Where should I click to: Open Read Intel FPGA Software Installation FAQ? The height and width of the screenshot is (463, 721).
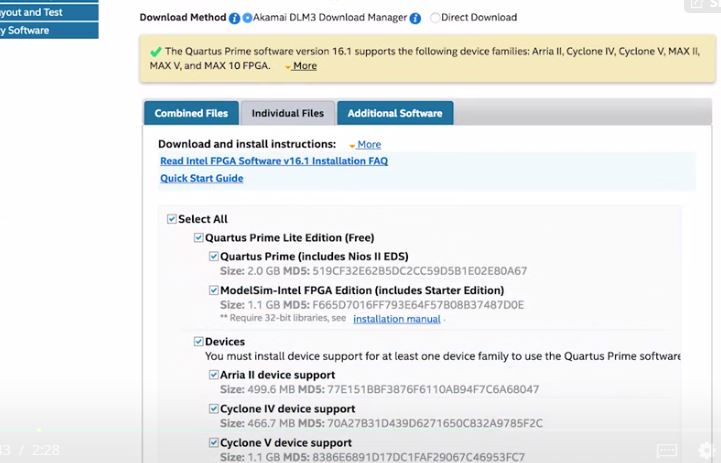(x=273, y=161)
